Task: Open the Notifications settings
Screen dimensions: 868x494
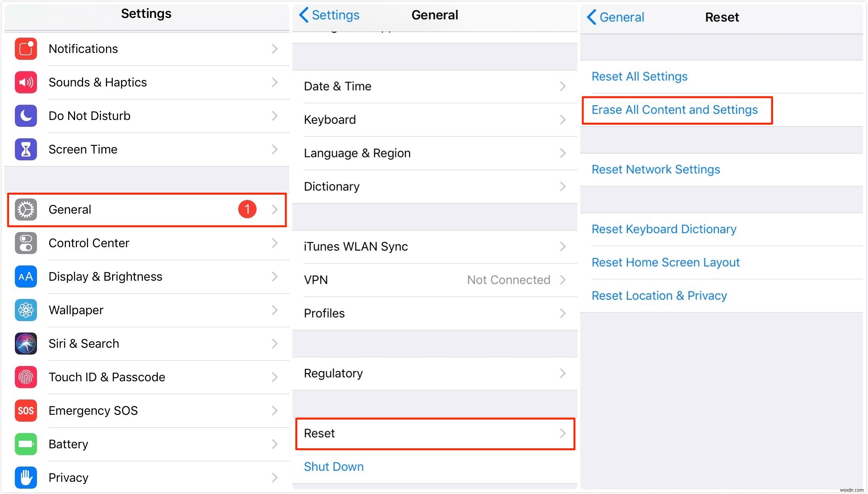Action: click(x=147, y=49)
